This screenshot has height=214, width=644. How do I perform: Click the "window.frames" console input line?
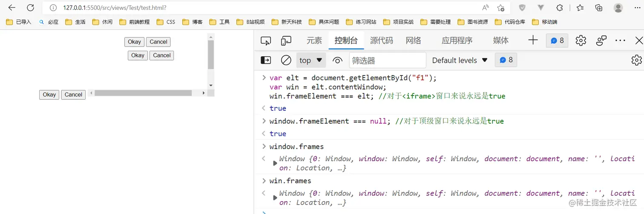pyautogui.click(x=296, y=147)
